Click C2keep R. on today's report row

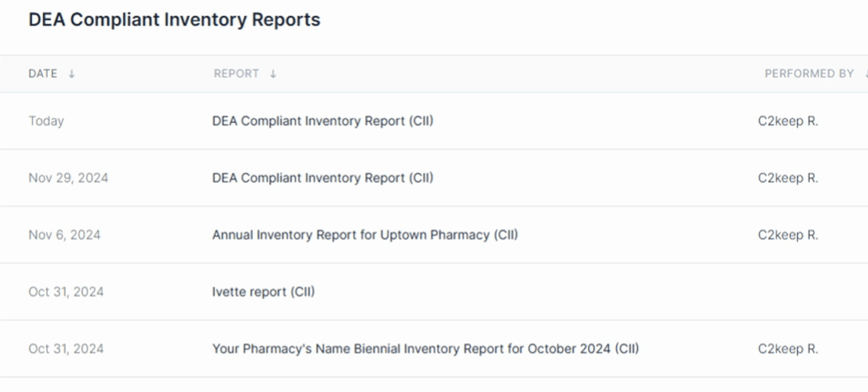788,121
